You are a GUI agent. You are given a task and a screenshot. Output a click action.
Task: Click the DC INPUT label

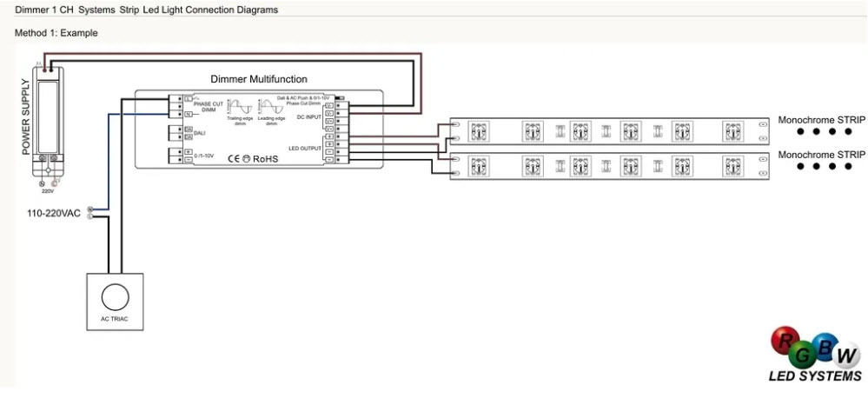coord(308,116)
